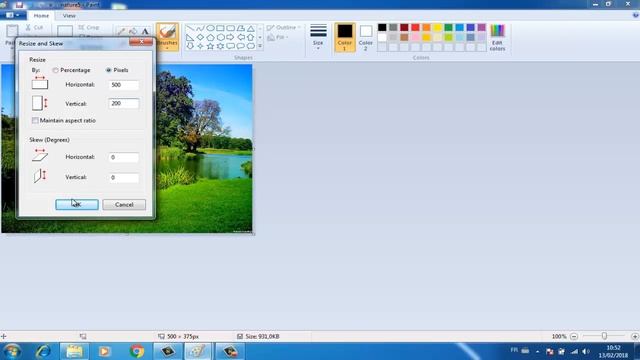This screenshot has width=640, height=360.
Task: Pick the Cloud callout shape
Action: click(x=251, y=46)
